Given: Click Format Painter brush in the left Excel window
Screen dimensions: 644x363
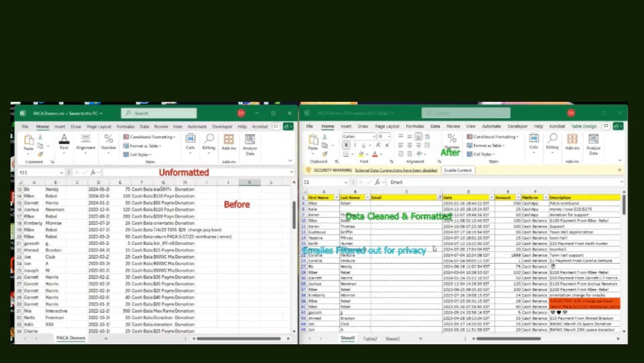Looking at the screenshot, I should (x=40, y=154).
